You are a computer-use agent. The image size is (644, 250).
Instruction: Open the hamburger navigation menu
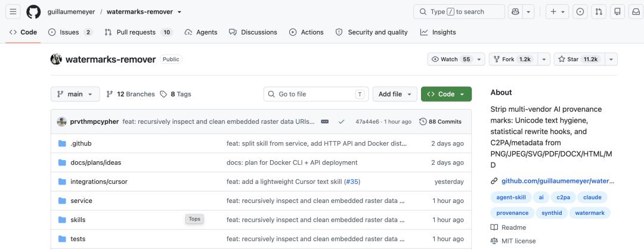pyautogui.click(x=13, y=11)
